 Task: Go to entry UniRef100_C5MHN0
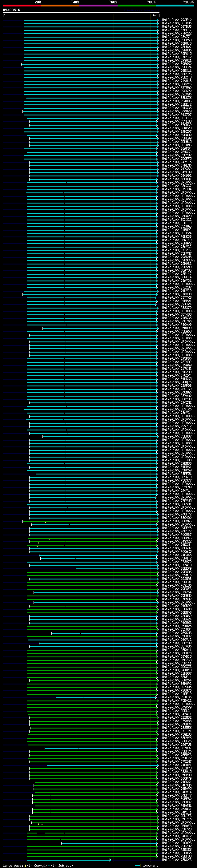(176, 595)
